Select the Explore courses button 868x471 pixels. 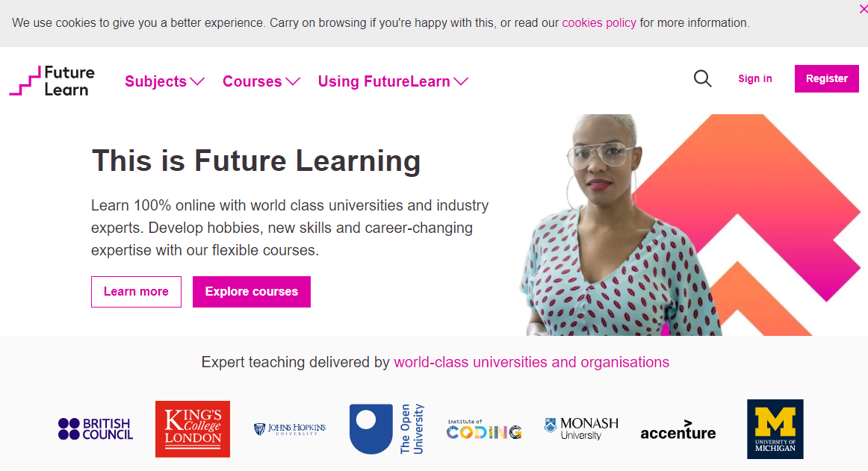(x=251, y=292)
